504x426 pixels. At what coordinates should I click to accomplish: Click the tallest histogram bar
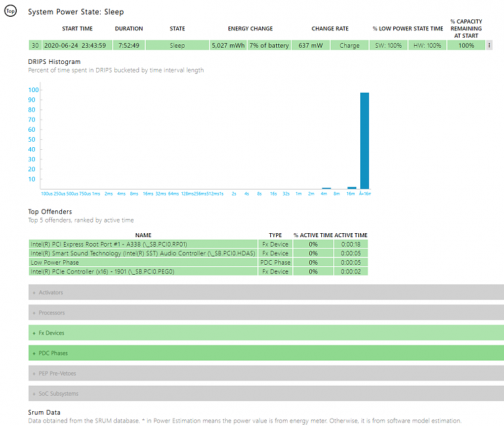tap(364, 140)
